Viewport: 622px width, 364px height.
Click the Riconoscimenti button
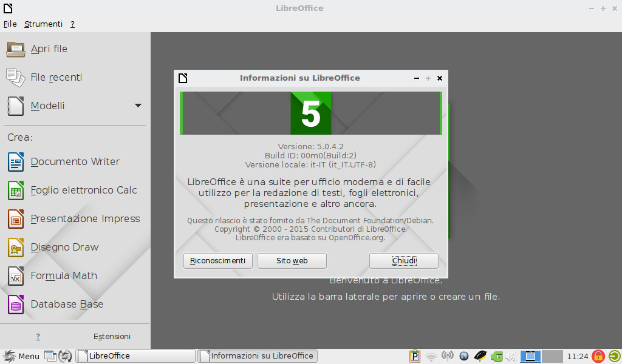[x=218, y=261]
